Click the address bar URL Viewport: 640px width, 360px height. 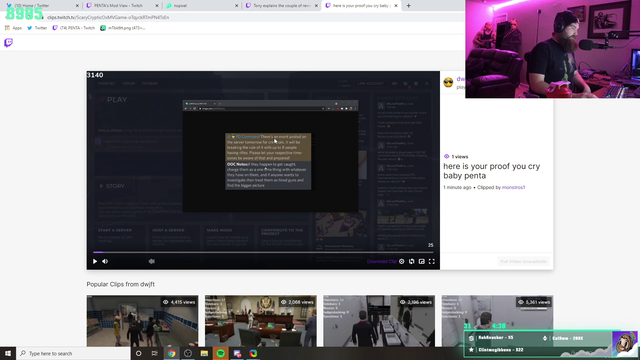coord(108,17)
